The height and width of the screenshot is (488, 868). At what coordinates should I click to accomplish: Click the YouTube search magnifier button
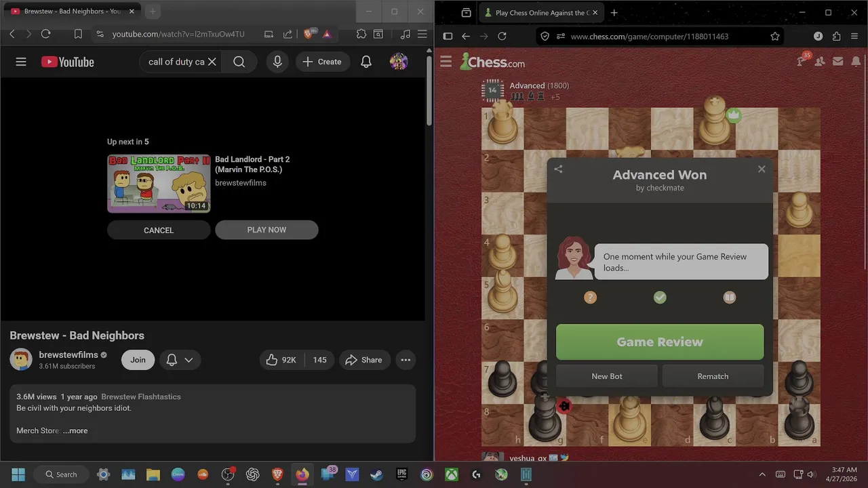pos(239,62)
